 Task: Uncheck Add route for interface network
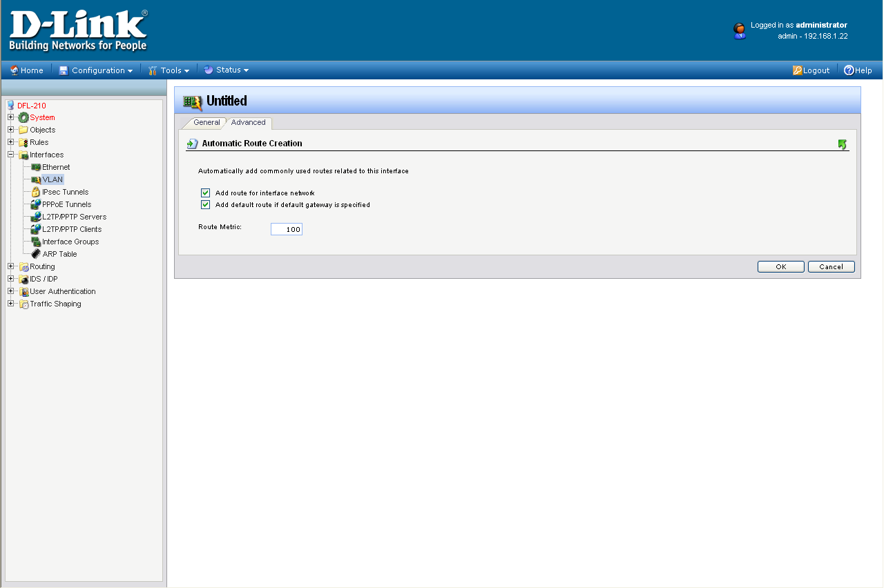pos(205,193)
